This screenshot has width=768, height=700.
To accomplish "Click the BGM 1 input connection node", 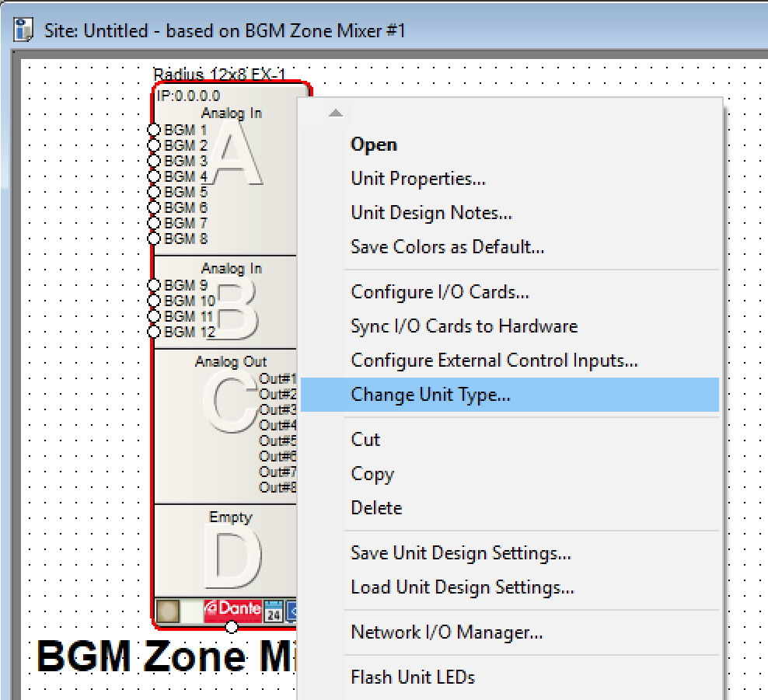I will point(154,130).
